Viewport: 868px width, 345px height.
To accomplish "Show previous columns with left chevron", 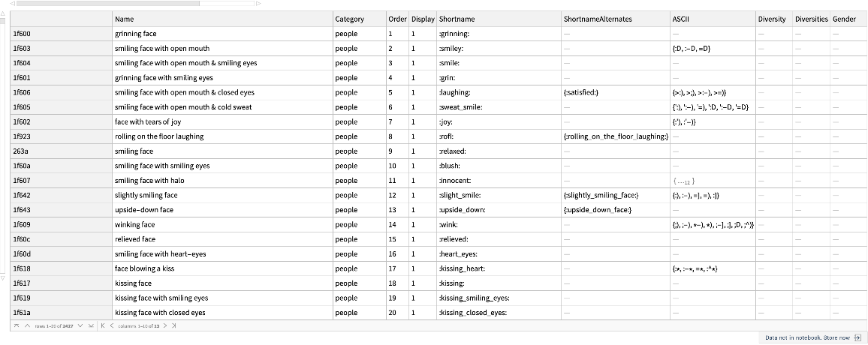I will [112, 325].
